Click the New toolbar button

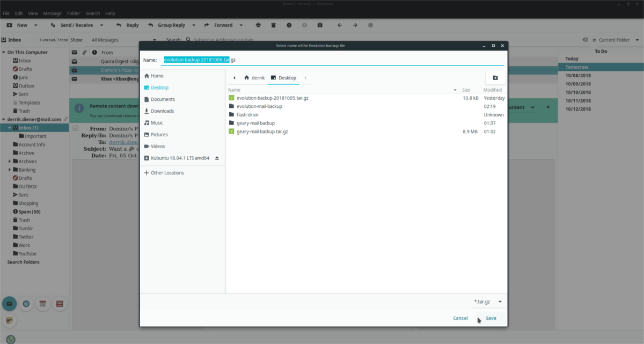click(17, 25)
